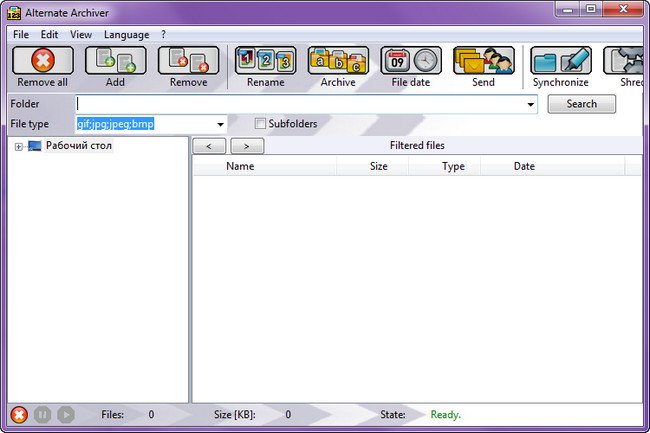
Task: Sort by the Name column header
Action: coord(265,166)
